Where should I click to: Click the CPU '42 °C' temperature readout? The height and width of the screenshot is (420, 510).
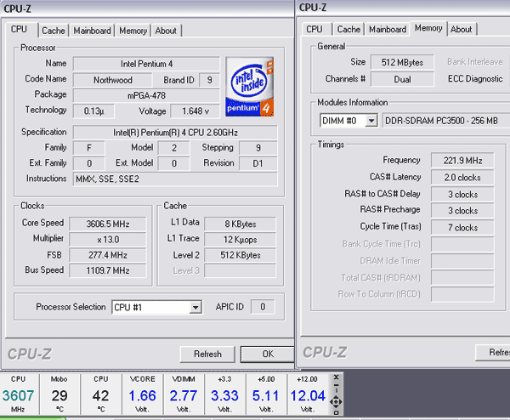(x=101, y=394)
